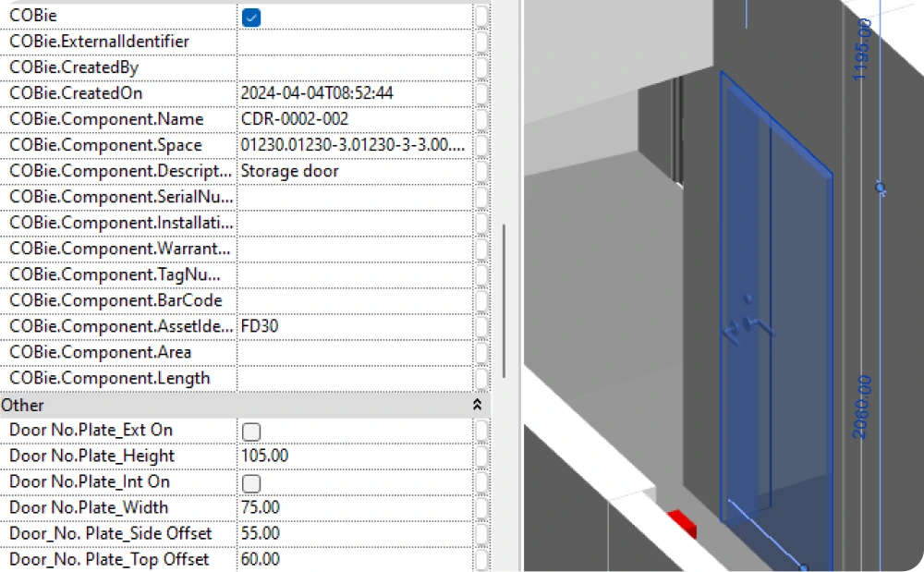Uncheck the COBie checkbox
The image size is (924, 572).
(250, 16)
